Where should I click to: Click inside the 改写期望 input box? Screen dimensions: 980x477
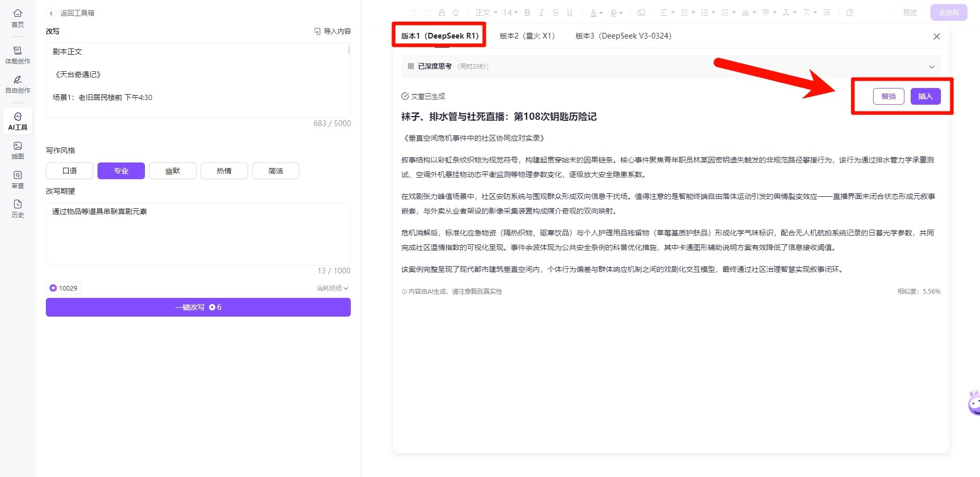click(x=198, y=234)
